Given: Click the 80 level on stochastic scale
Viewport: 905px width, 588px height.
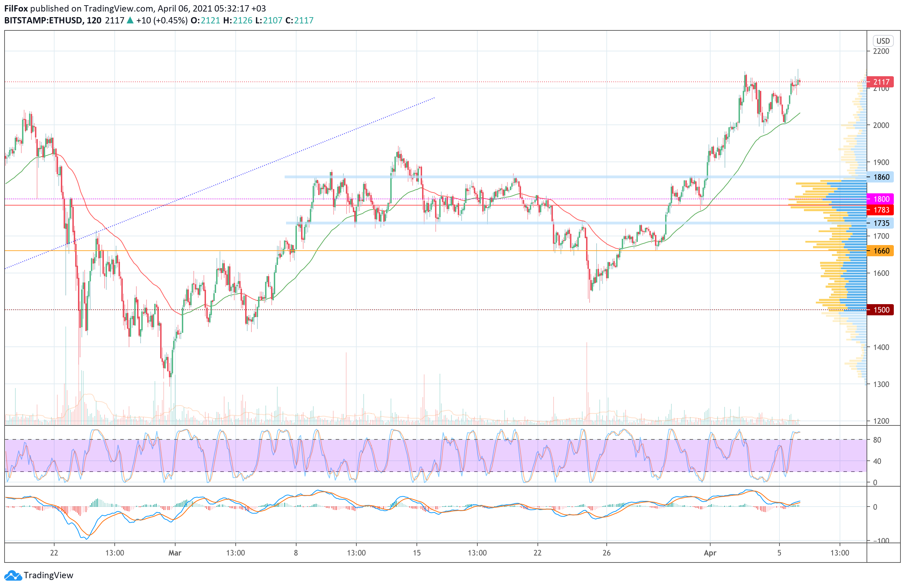Looking at the screenshot, I should tap(877, 440).
